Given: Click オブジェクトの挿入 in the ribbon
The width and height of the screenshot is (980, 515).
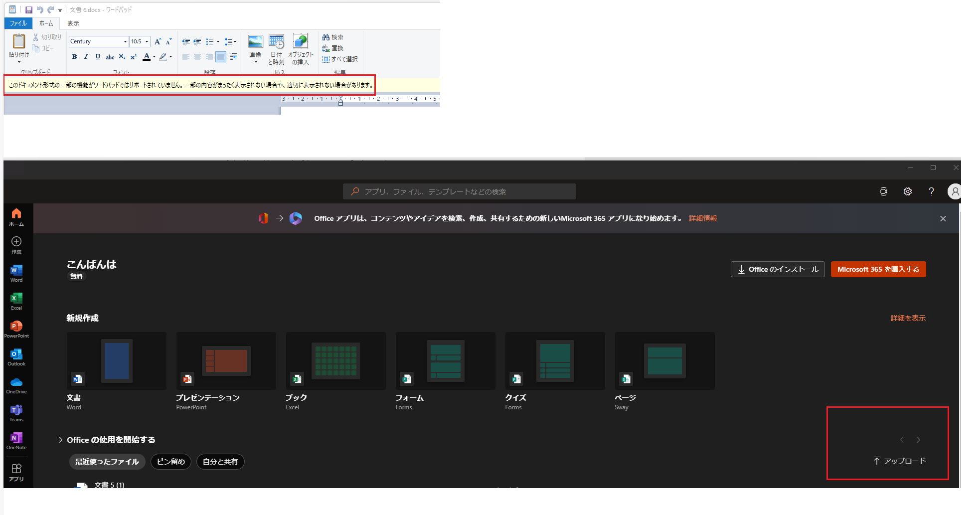Looking at the screenshot, I should pos(301,49).
